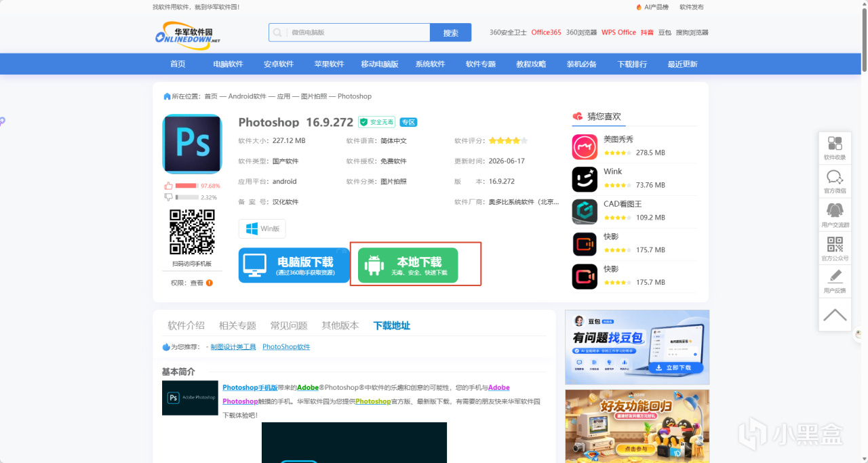Click the 电脑版下载 button
This screenshot has height=463, width=868.
tap(294, 265)
